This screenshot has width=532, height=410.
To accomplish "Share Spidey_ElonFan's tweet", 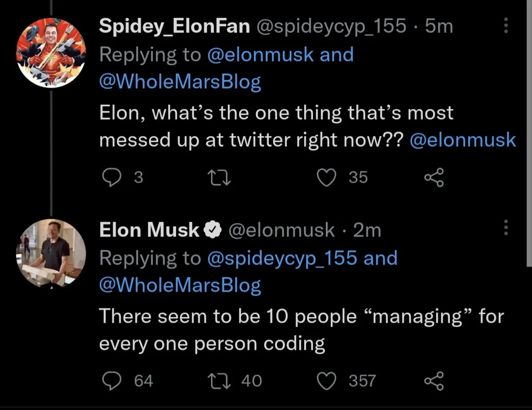I will point(434,177).
